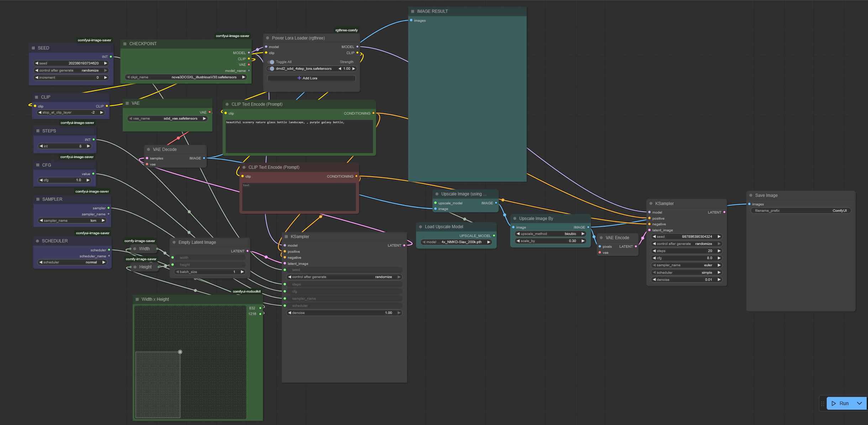Click collapse dot on Save Image node
The image size is (868, 425).
click(751, 195)
